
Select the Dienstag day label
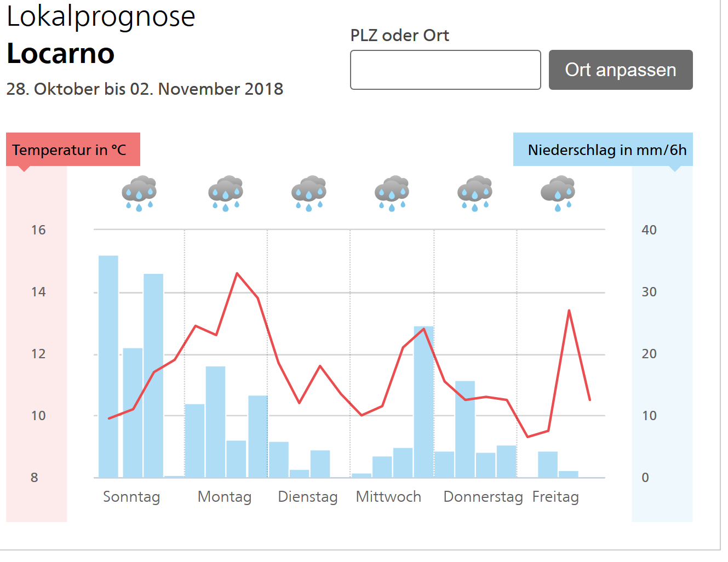(x=308, y=497)
